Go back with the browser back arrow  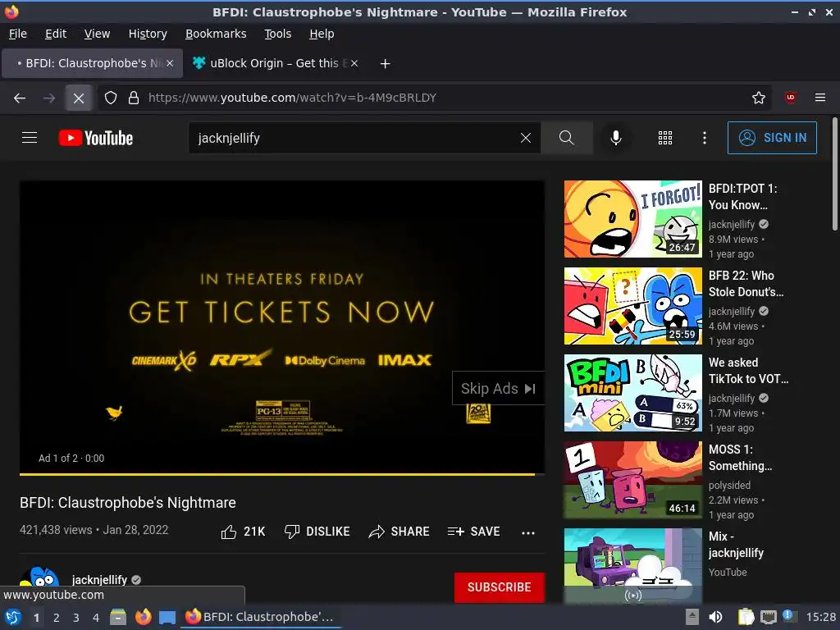[20, 98]
